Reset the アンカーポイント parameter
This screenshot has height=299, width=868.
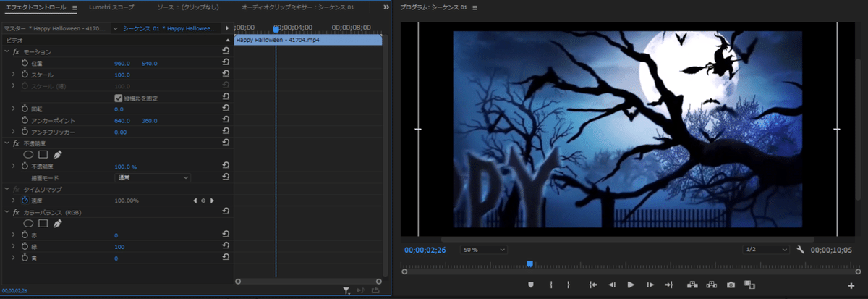pyautogui.click(x=226, y=120)
